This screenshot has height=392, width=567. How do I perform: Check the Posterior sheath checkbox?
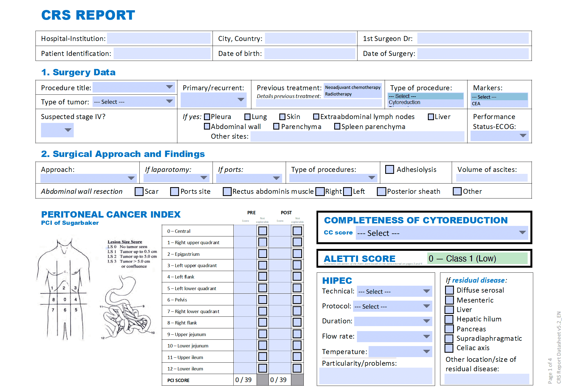382,192
